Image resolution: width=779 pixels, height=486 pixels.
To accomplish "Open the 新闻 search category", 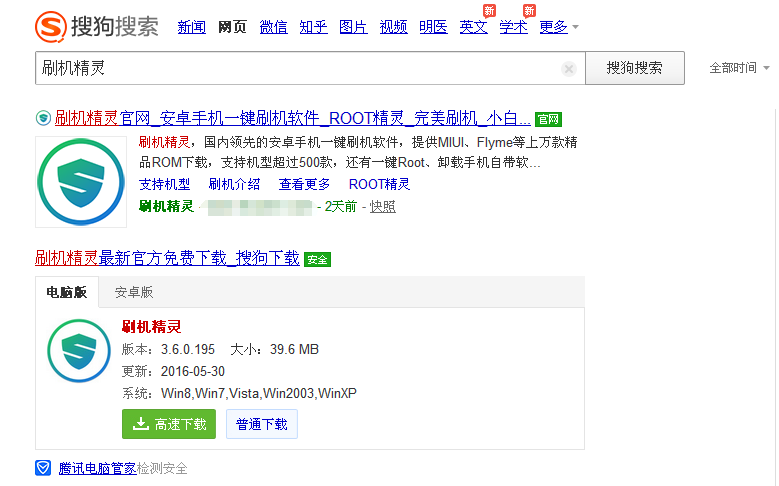I will tap(192, 27).
